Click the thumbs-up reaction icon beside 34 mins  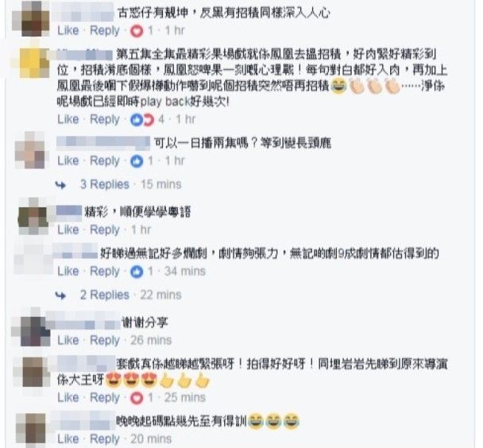tap(137, 272)
